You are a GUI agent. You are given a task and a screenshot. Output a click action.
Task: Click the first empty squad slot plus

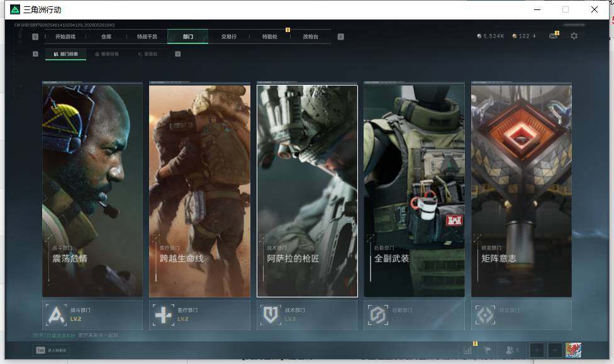click(537, 350)
